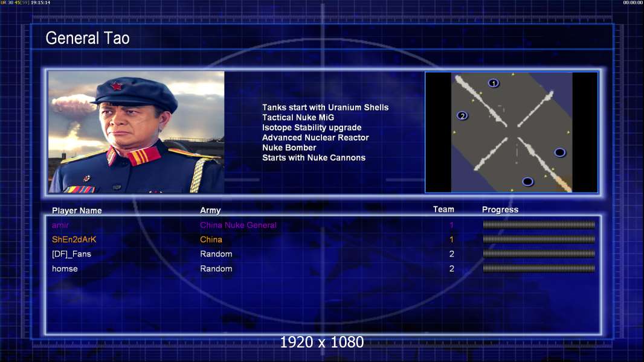
Task: Click the "Random" army for homse
Action: (x=216, y=269)
